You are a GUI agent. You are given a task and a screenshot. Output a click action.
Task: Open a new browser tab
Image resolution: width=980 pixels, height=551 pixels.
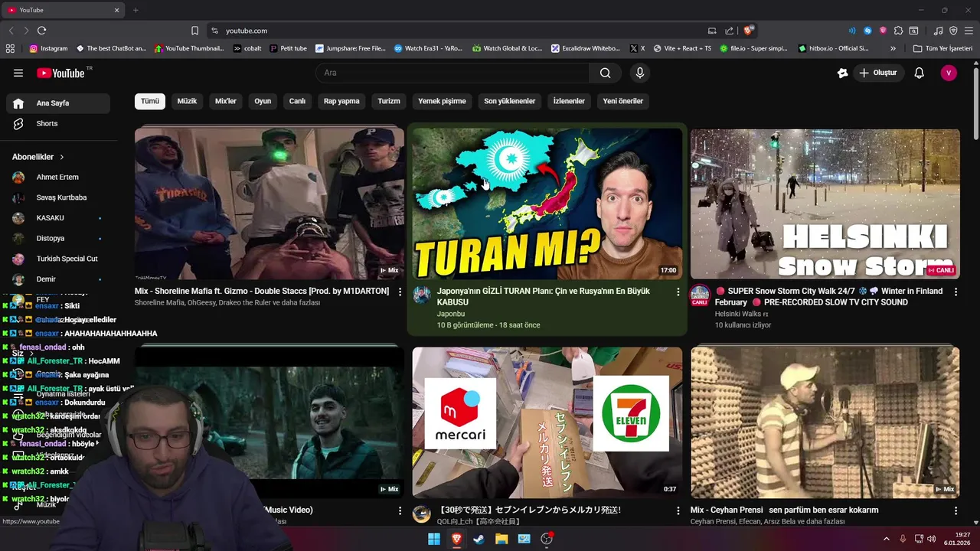(136, 10)
